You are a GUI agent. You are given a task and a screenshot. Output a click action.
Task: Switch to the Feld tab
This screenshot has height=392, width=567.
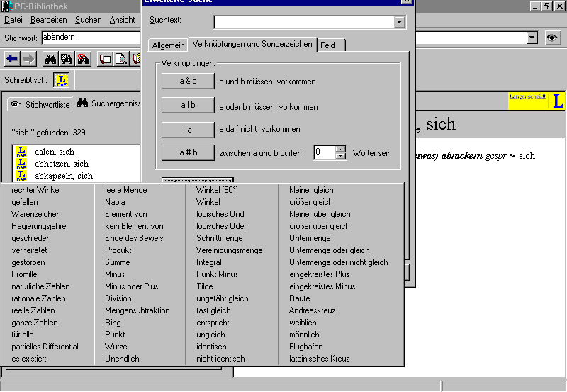click(327, 45)
